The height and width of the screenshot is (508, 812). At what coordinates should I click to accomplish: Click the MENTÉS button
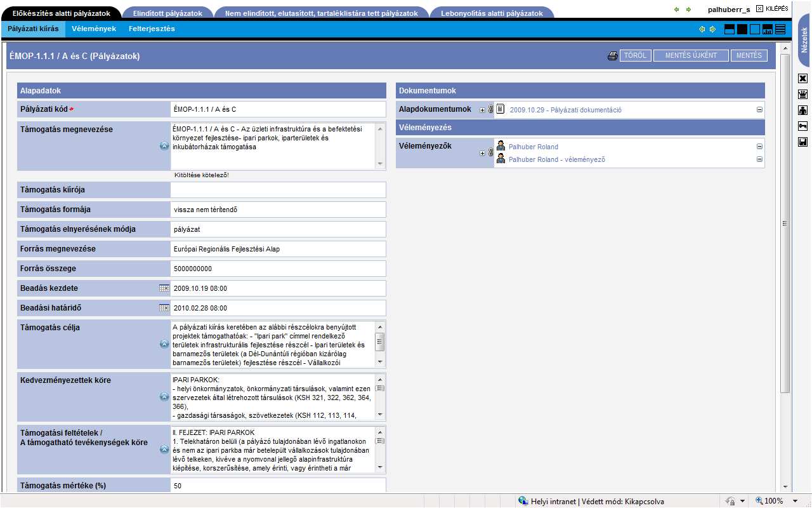click(749, 56)
